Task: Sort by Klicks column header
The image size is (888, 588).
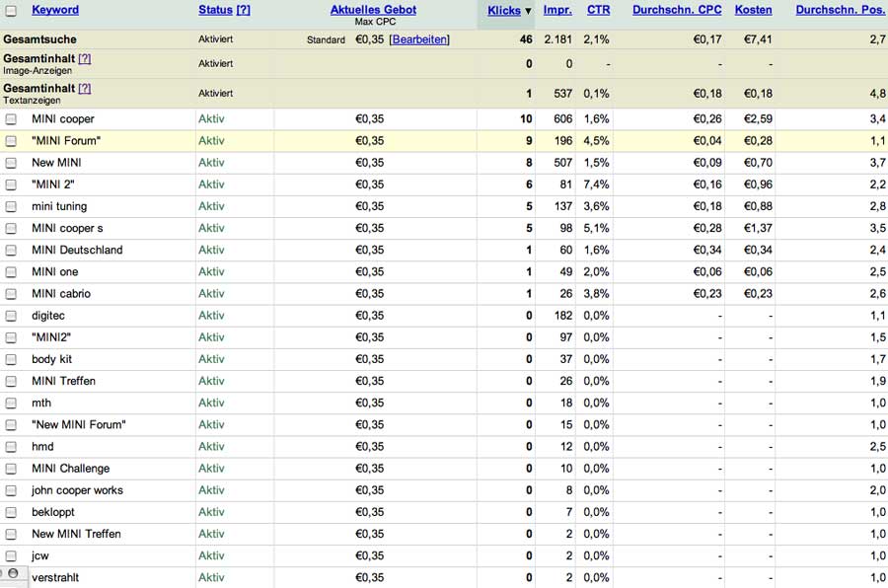Action: coord(504,10)
